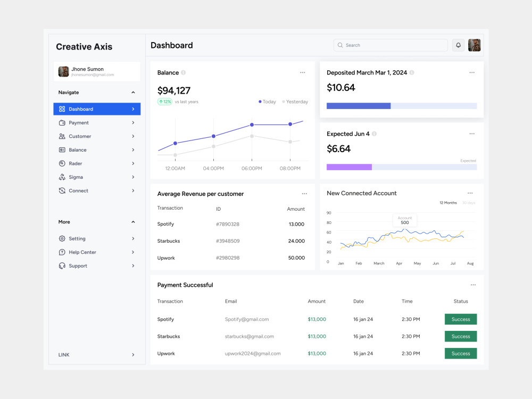
Task: Click the Success button for Upwork
Action: [461, 354]
